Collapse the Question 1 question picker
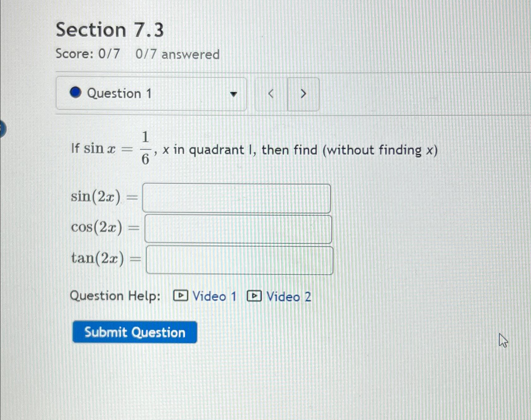Image resolution: width=531 pixels, height=420 pixels. pyautogui.click(x=234, y=95)
